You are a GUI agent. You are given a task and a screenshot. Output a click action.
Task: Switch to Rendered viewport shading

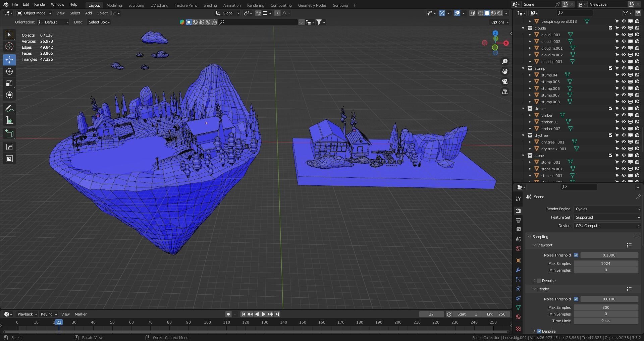point(500,13)
